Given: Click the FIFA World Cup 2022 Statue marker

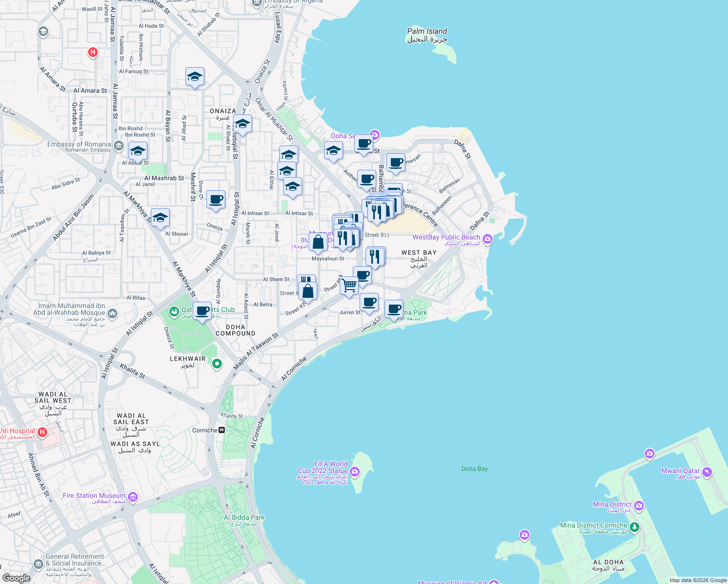Looking at the screenshot, I should (355, 471).
